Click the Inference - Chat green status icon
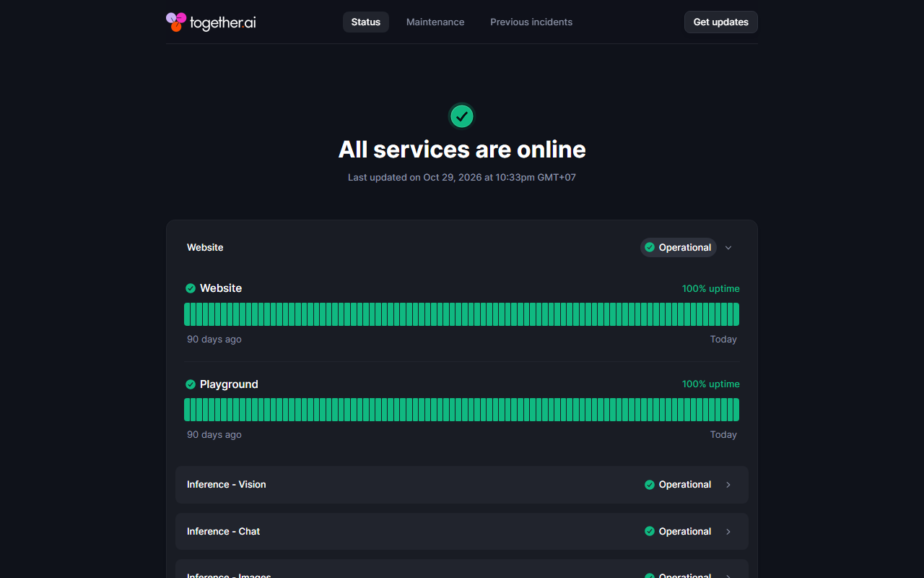Screen dimensions: 924x578 650,532
